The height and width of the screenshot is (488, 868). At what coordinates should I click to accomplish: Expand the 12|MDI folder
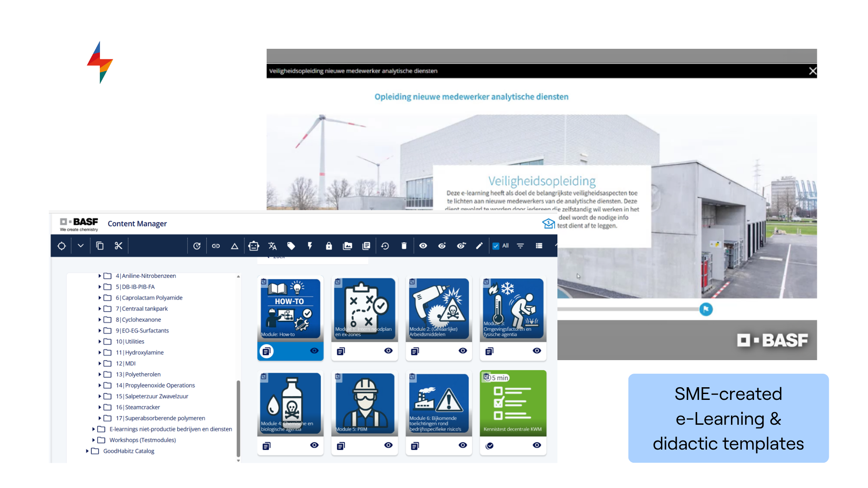click(x=99, y=363)
